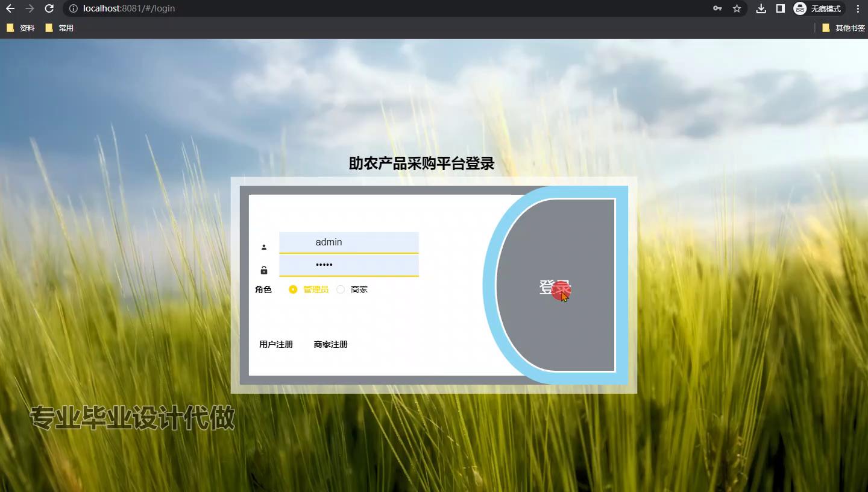Open browser downloads icon
Screen dimensions: 868x492
coord(761,8)
